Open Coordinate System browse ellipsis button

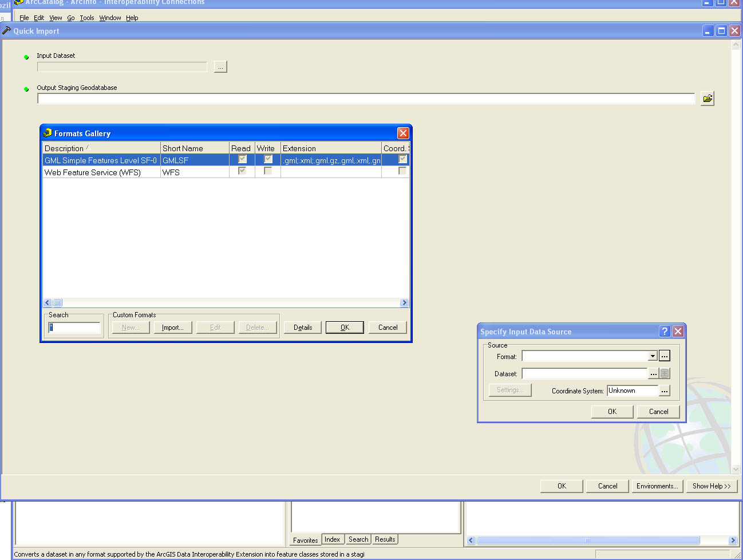(664, 391)
